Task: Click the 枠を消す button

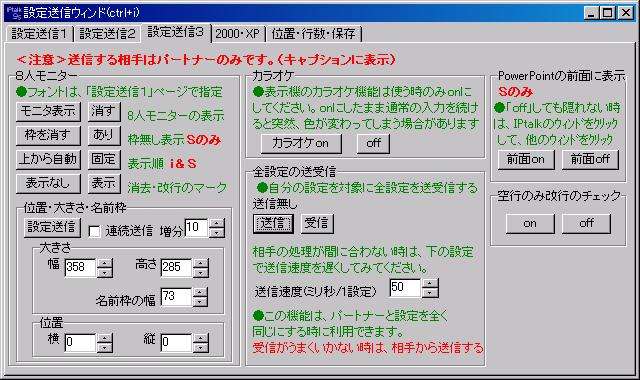Action: tap(48, 135)
